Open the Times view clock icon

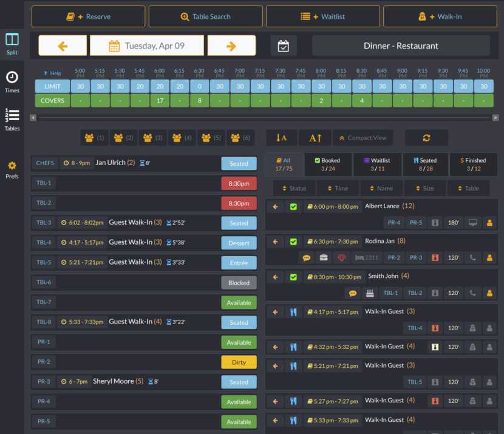click(12, 81)
